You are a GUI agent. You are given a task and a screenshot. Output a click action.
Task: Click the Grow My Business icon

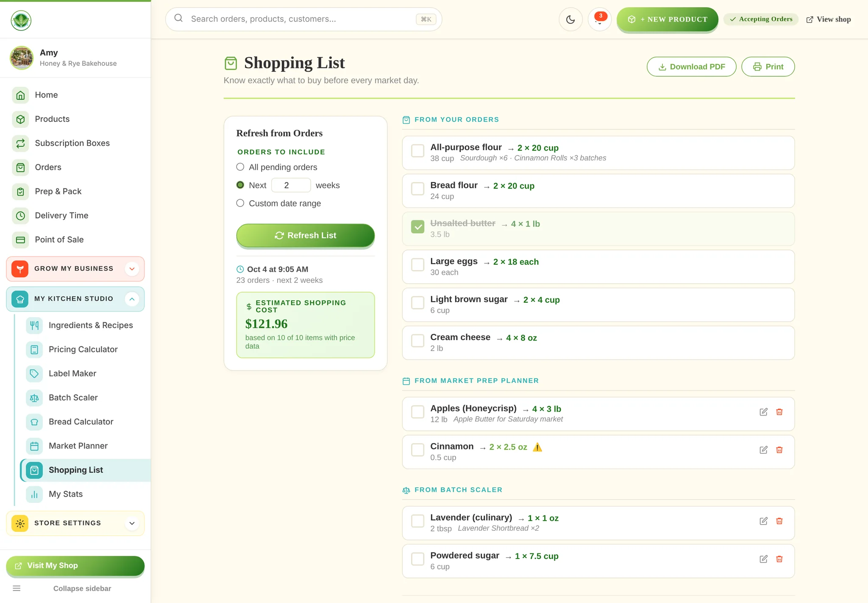pyautogui.click(x=20, y=269)
